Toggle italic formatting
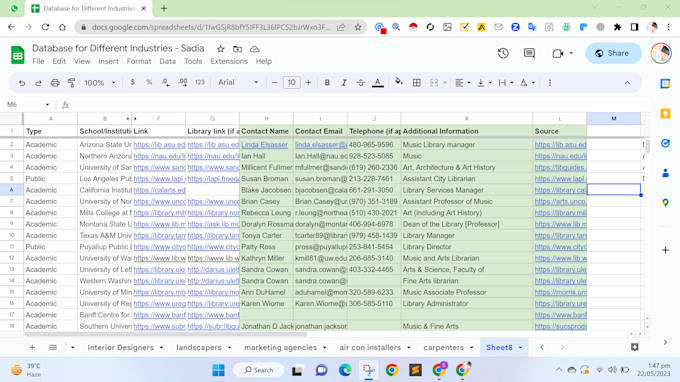 coord(344,82)
